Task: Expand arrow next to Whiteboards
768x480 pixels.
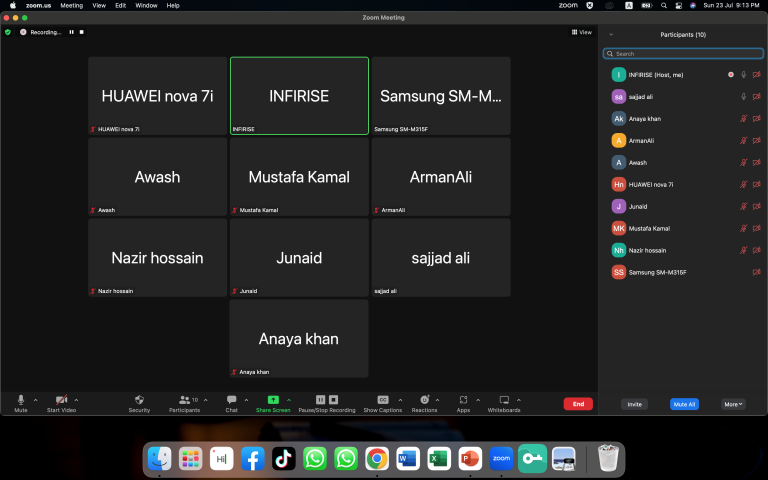Action: coord(519,400)
